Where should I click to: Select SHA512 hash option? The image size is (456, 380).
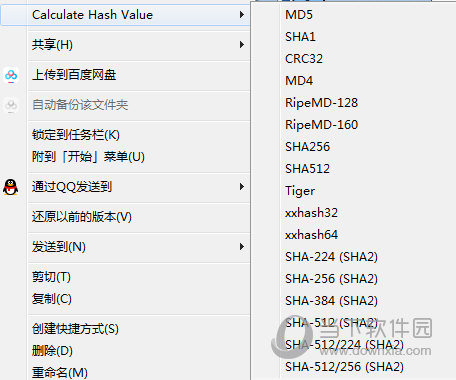point(353,169)
